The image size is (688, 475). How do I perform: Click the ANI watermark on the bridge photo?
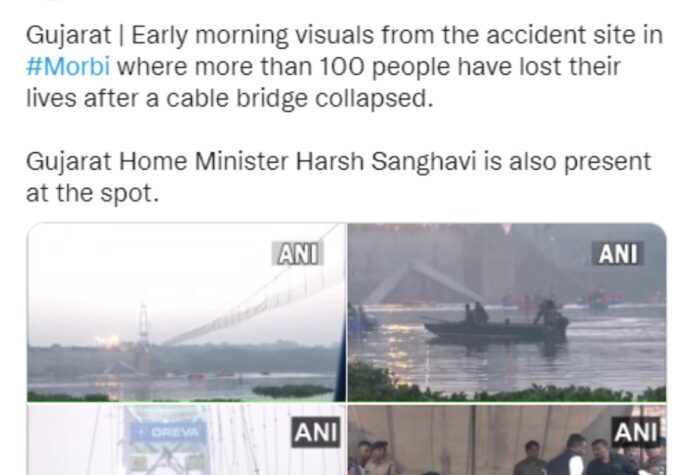point(298,254)
